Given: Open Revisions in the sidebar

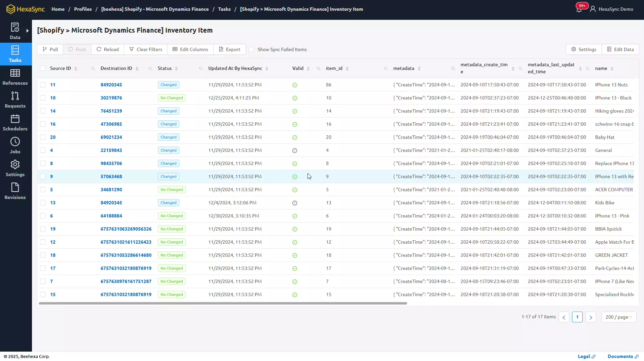Looking at the screenshot, I should click(15, 191).
